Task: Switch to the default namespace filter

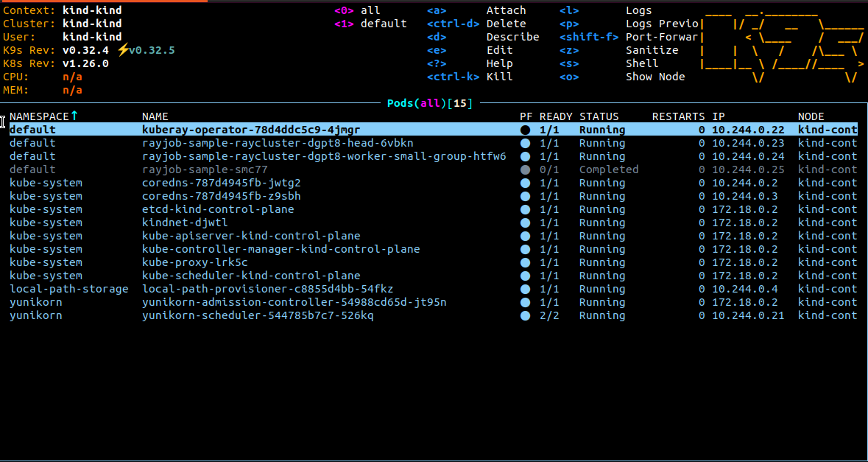Action: click(383, 24)
